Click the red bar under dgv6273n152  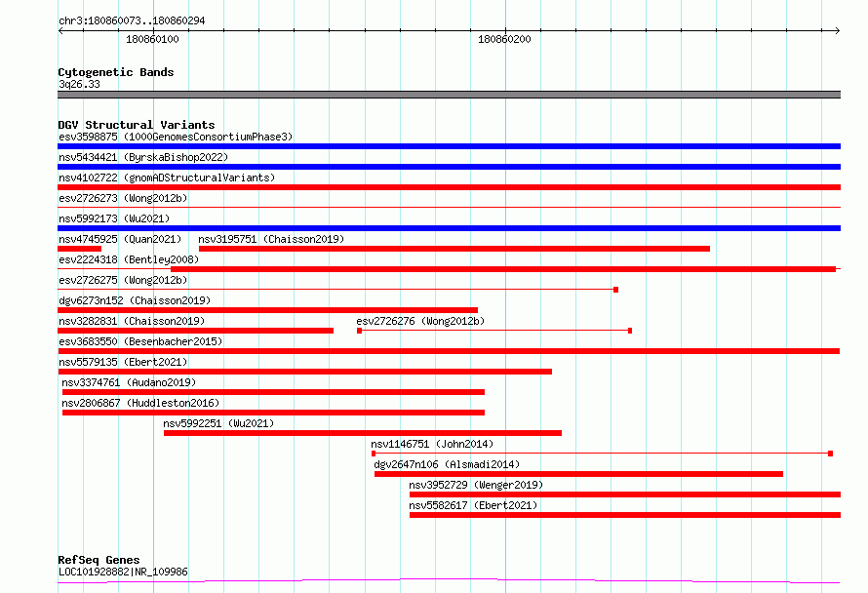pyautogui.click(x=268, y=310)
